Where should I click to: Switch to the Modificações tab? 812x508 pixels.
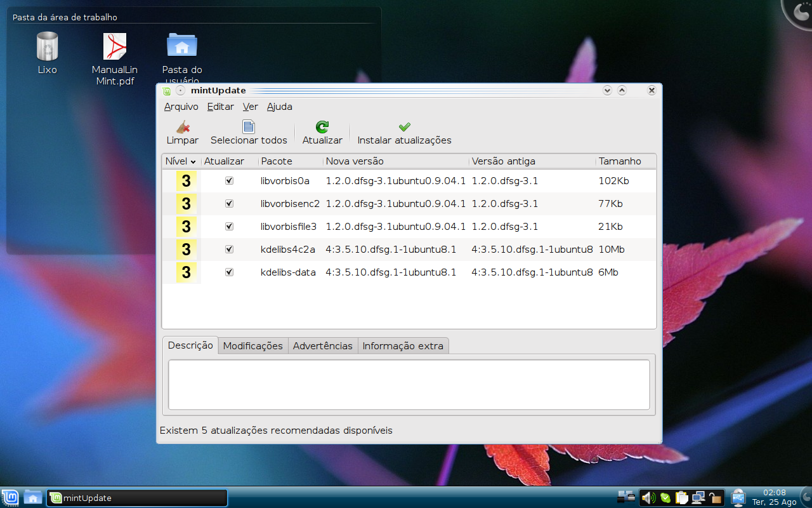[253, 346]
